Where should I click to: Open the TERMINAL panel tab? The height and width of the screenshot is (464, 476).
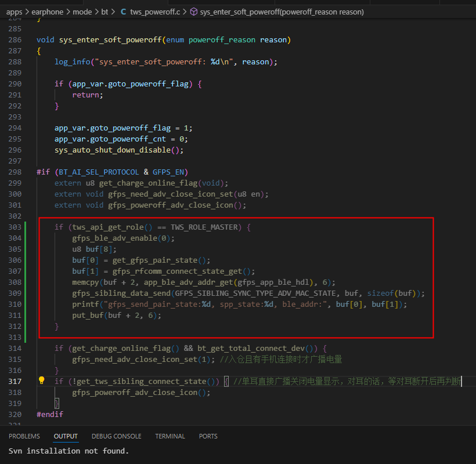pyautogui.click(x=170, y=436)
